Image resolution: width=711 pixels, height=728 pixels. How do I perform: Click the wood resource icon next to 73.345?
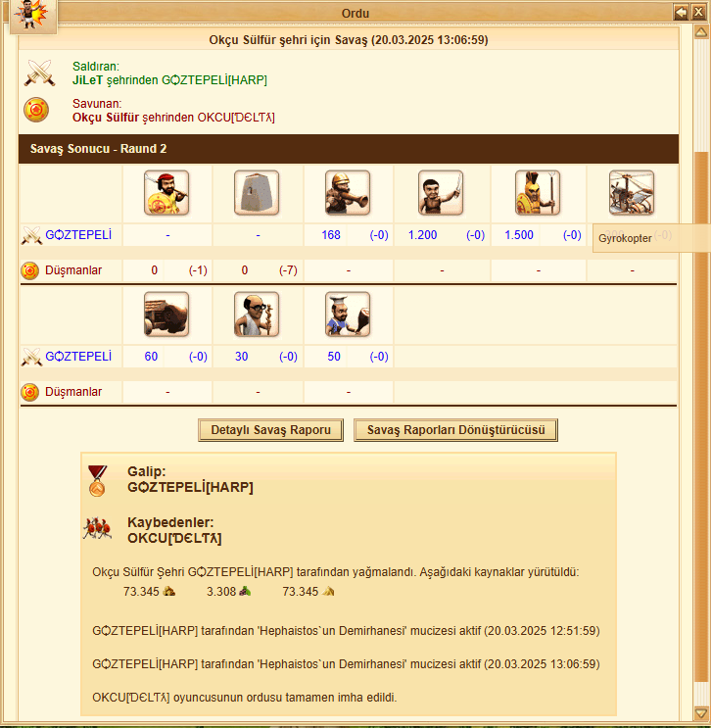point(168,592)
